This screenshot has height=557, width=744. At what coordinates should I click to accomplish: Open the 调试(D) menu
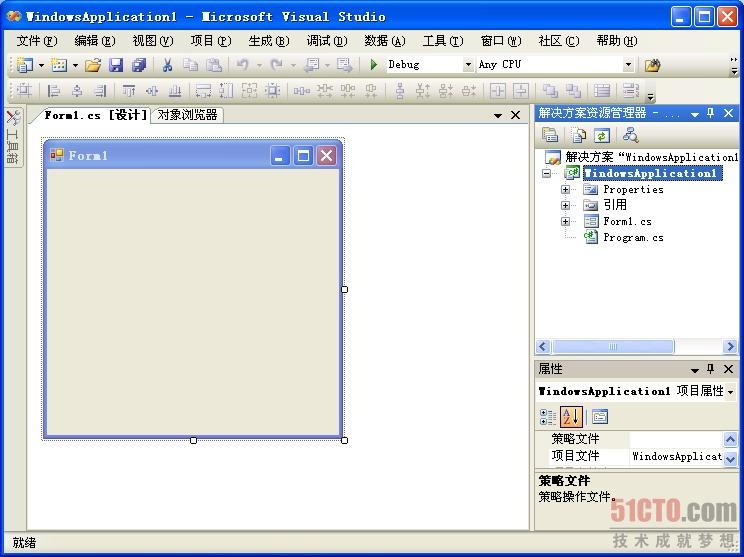326,41
